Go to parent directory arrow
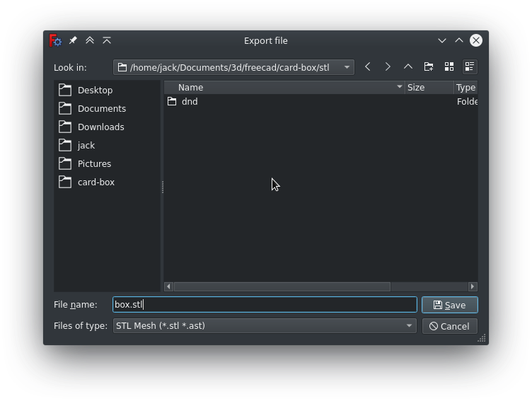This screenshot has width=532, height=401. tap(408, 66)
